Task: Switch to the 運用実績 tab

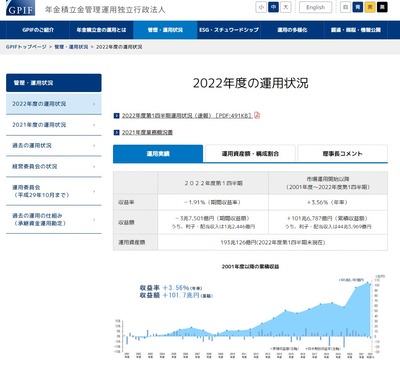Action: tap(158, 154)
